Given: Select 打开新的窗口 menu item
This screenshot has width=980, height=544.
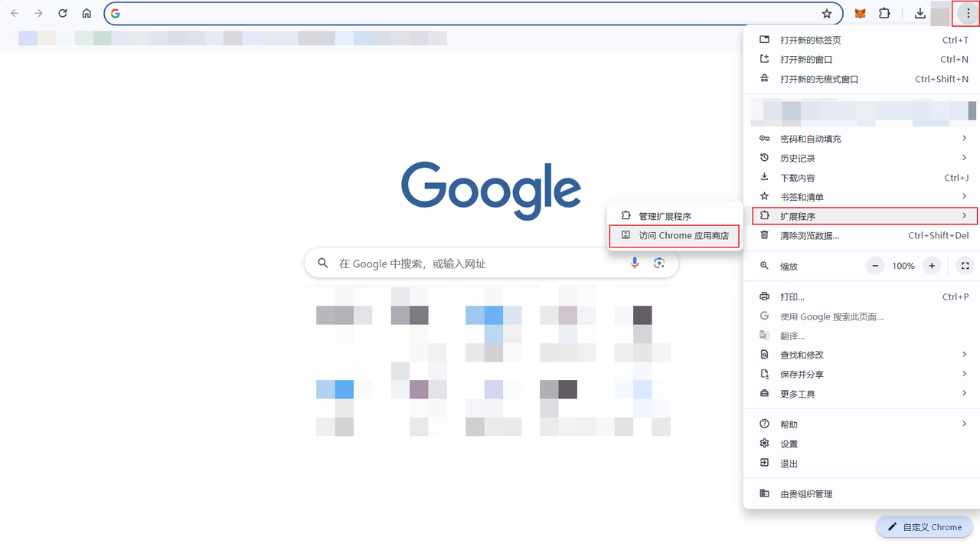Looking at the screenshot, I should (861, 59).
